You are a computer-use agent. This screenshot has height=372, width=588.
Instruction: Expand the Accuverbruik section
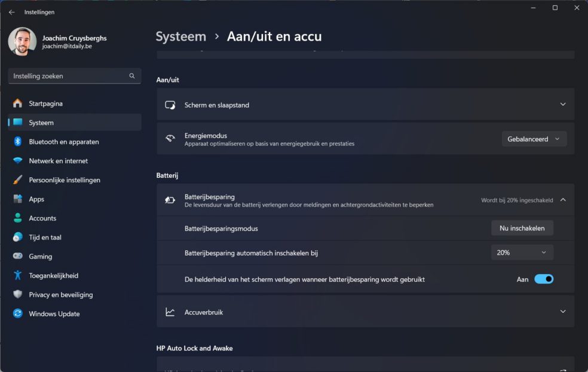562,312
